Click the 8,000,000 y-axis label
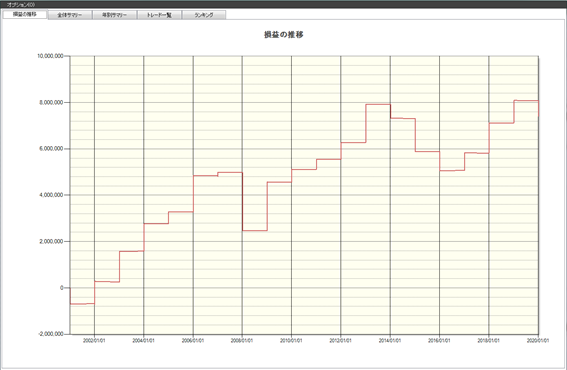 51,102
